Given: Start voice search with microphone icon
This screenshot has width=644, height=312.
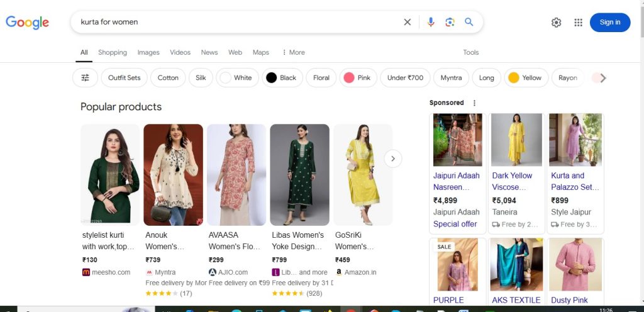Looking at the screenshot, I should tap(430, 22).
